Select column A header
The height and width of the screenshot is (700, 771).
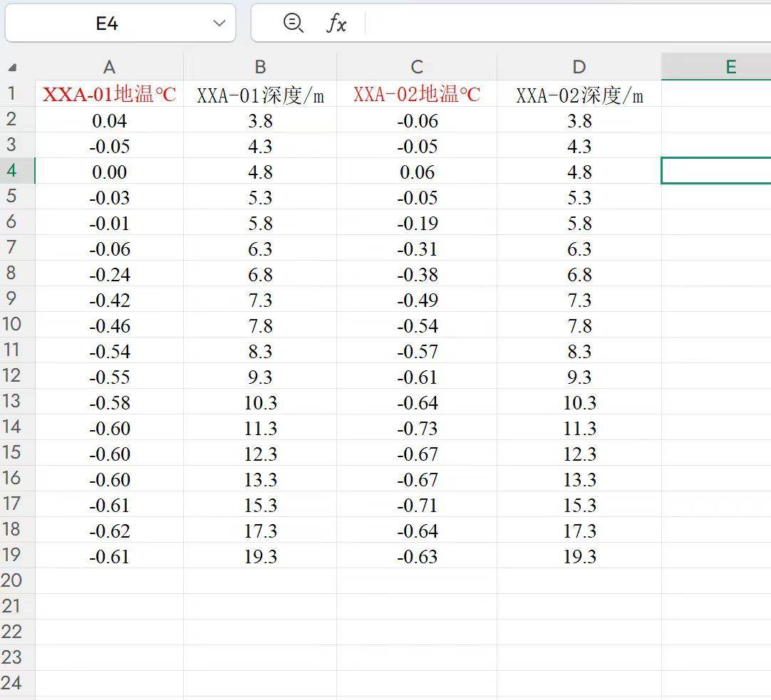point(109,67)
